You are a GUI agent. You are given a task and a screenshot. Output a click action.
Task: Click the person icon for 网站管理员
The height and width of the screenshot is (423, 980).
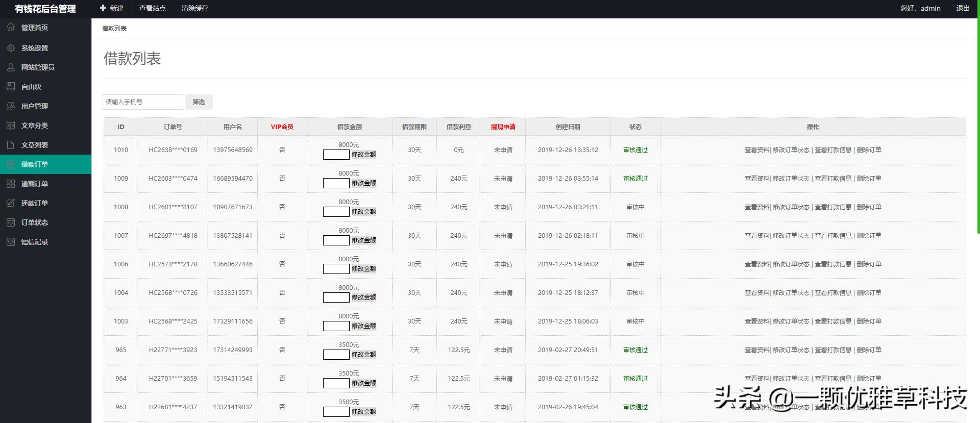[x=11, y=67]
